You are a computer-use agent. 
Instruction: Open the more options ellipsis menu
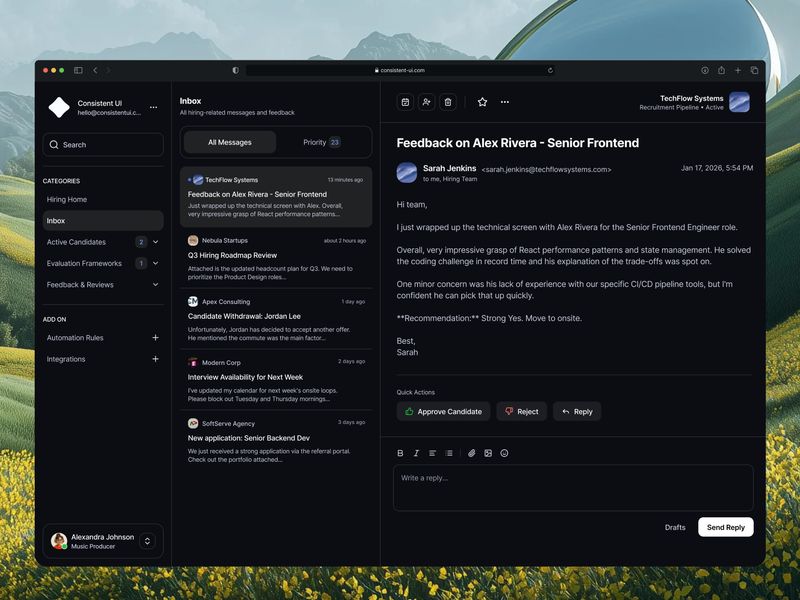505,103
